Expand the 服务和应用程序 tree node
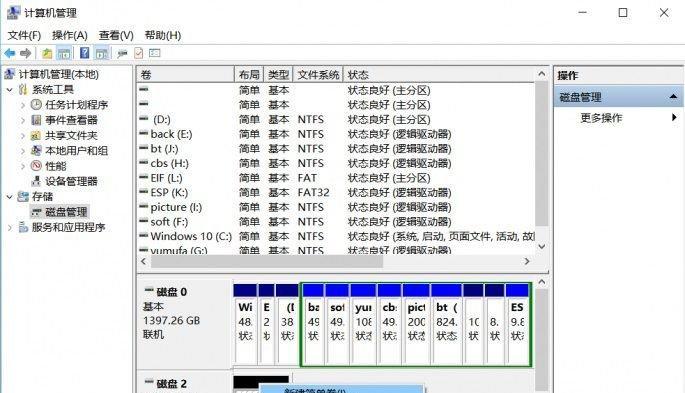685x393 pixels. click(x=10, y=228)
